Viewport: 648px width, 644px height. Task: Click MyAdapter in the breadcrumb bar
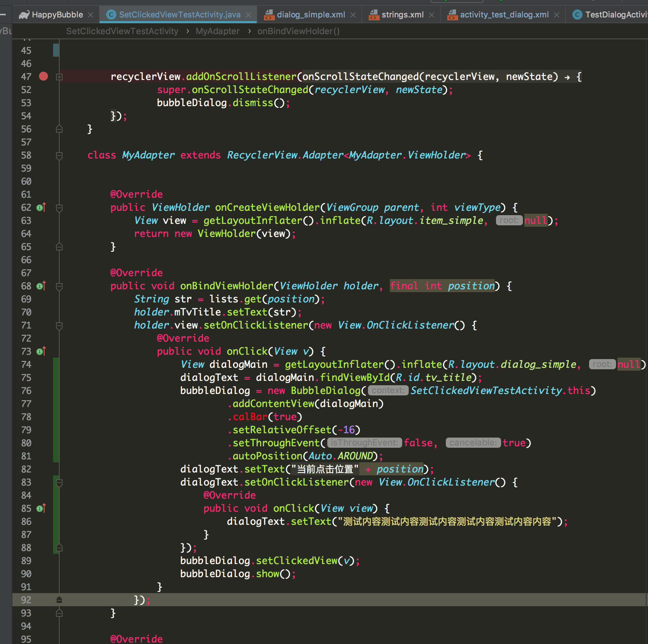217,31
